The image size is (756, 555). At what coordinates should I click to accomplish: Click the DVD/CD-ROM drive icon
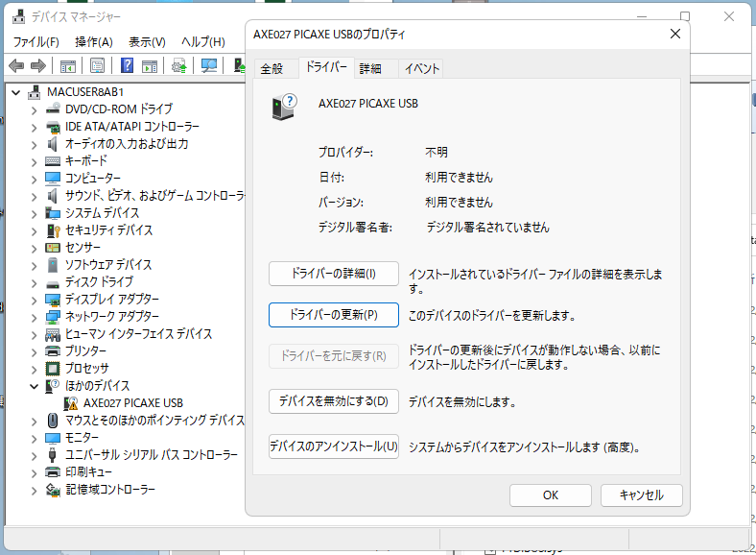pyautogui.click(x=53, y=109)
